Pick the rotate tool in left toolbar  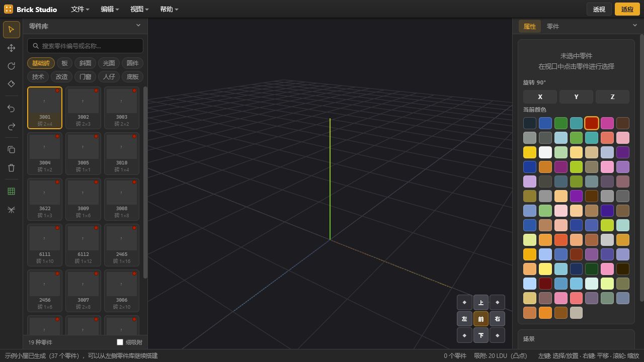[12, 66]
